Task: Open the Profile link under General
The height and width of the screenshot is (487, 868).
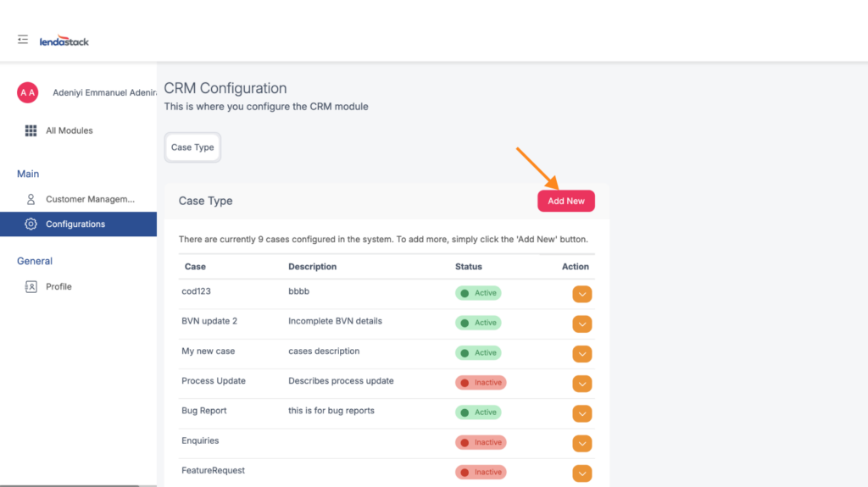Action: coord(58,286)
